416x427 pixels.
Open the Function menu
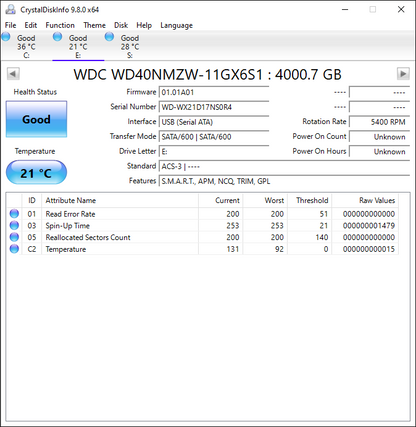click(x=60, y=25)
